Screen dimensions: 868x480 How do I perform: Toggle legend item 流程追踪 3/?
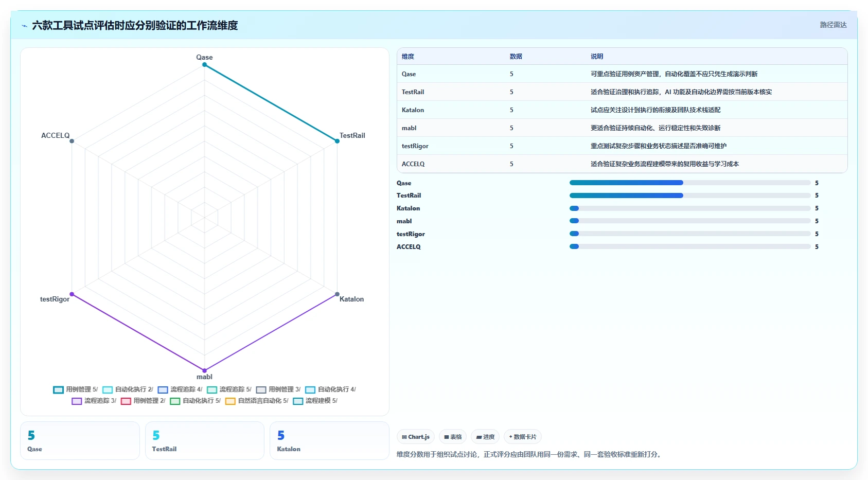[94, 401]
